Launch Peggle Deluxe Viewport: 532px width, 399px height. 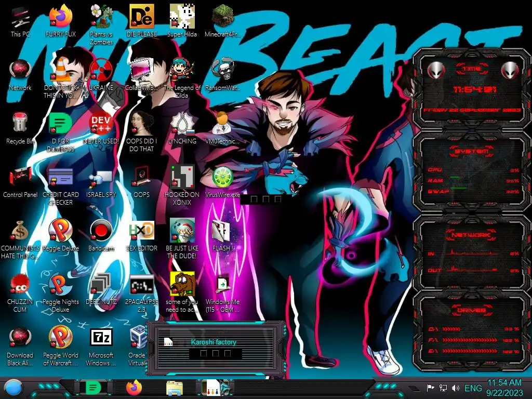[x=60, y=235]
